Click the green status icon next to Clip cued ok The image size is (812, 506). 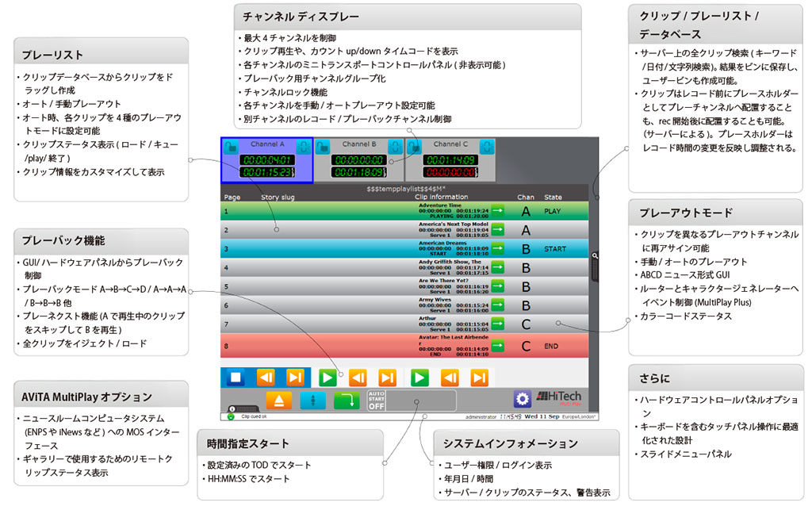click(x=231, y=416)
